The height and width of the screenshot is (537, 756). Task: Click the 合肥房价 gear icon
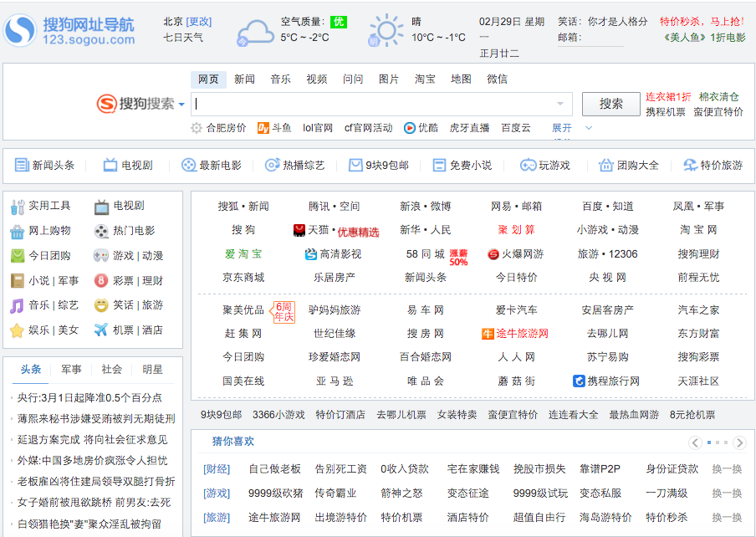point(197,128)
